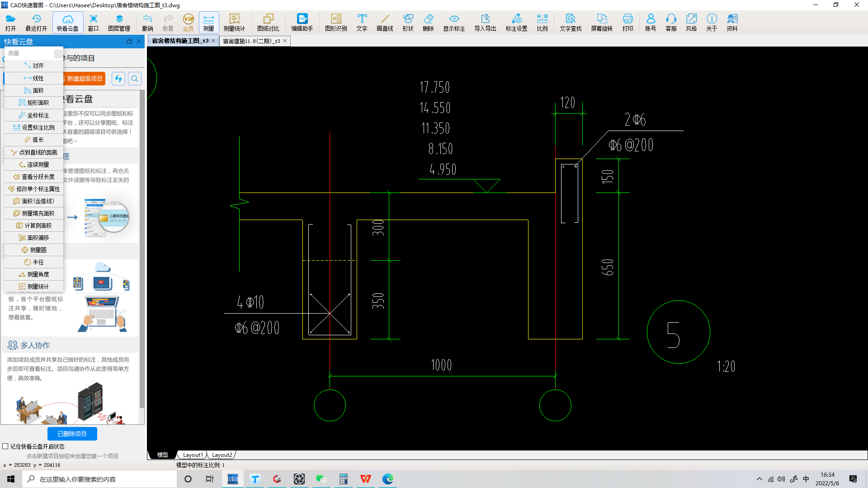This screenshot has height=488, width=868.
Task: Click the cloud panel search button
Action: (135, 79)
